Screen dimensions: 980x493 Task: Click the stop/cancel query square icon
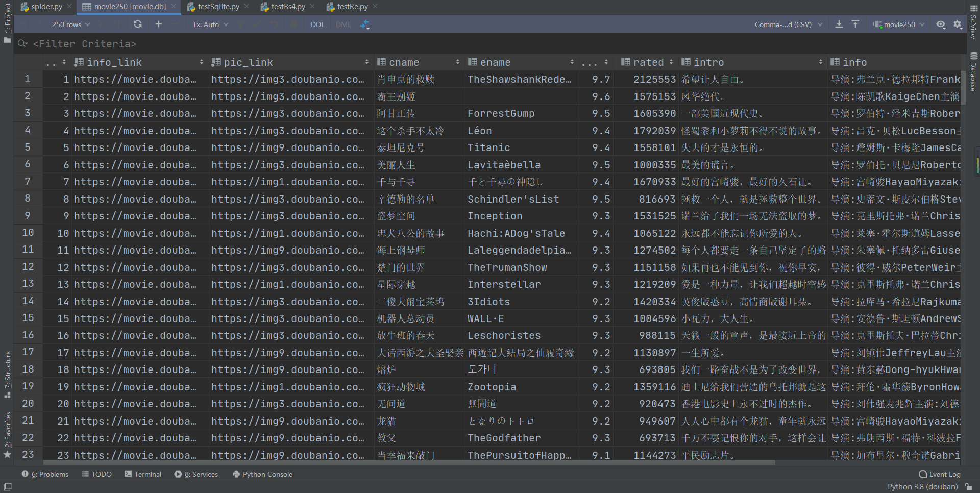294,24
